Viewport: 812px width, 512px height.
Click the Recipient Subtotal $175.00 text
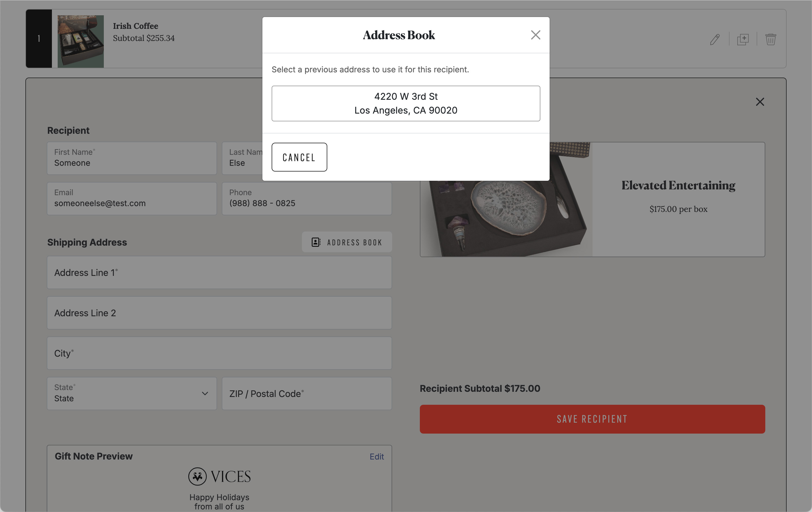(x=480, y=388)
